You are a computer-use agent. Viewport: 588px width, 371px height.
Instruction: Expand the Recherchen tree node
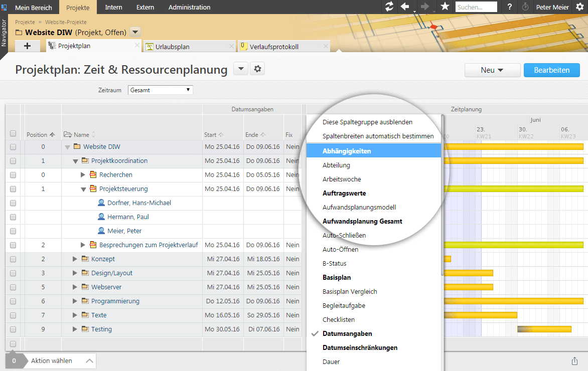83,175
